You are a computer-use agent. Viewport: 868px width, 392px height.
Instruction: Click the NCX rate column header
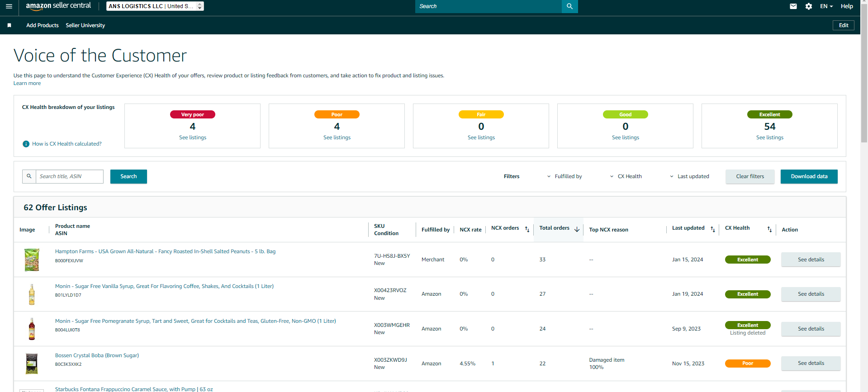[470, 230]
